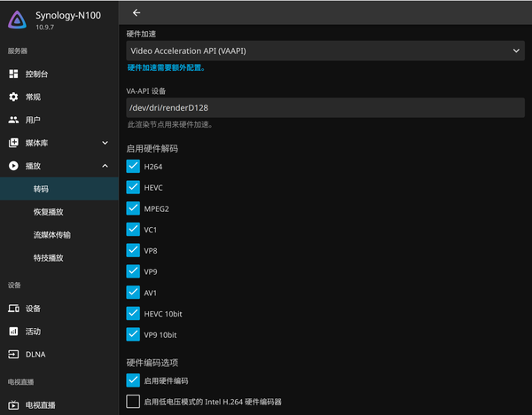Click the 硬件加速需要额外配置 link
532x415 pixels.
[x=167, y=68]
